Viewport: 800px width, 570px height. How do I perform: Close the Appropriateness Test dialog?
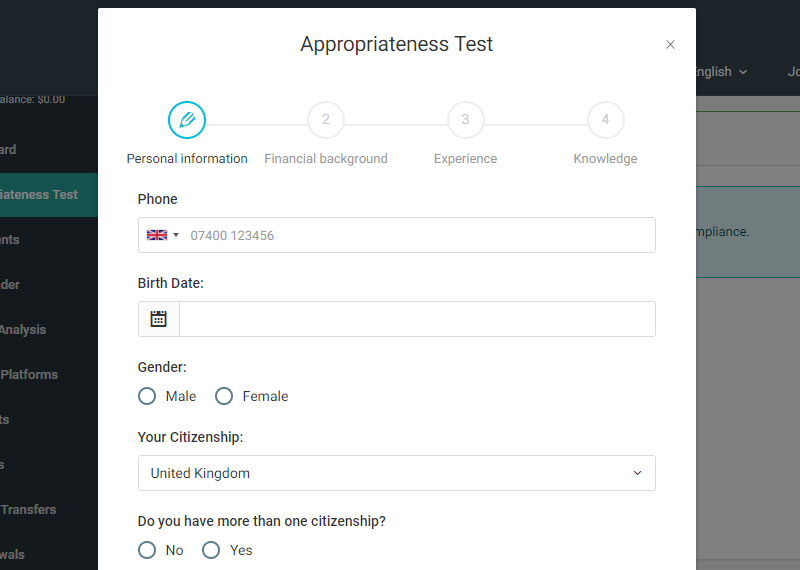[x=670, y=45]
